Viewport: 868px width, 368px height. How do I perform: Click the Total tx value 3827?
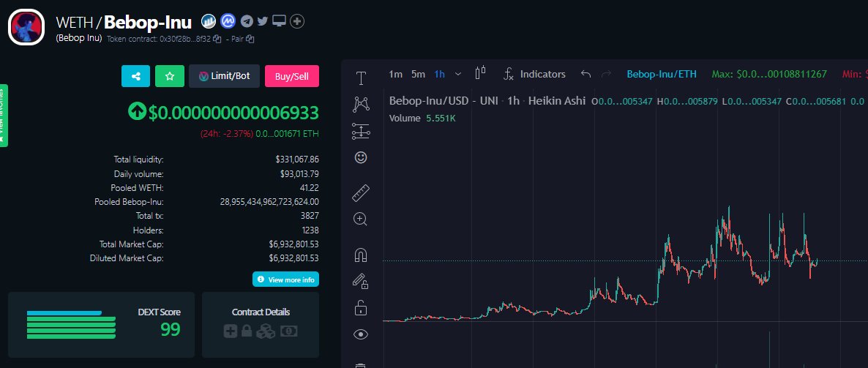(x=310, y=216)
